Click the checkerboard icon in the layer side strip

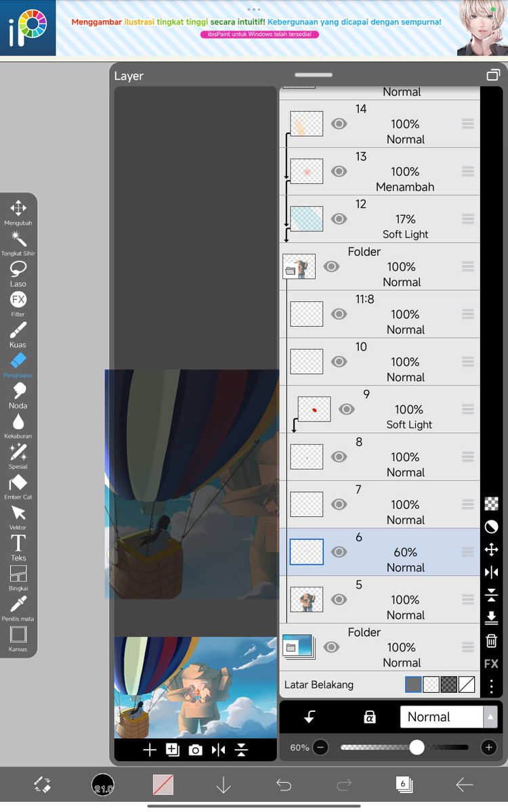pyautogui.click(x=492, y=503)
